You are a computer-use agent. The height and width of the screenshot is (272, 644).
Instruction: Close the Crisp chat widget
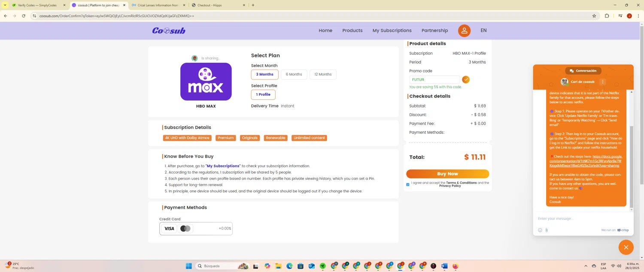point(626,247)
